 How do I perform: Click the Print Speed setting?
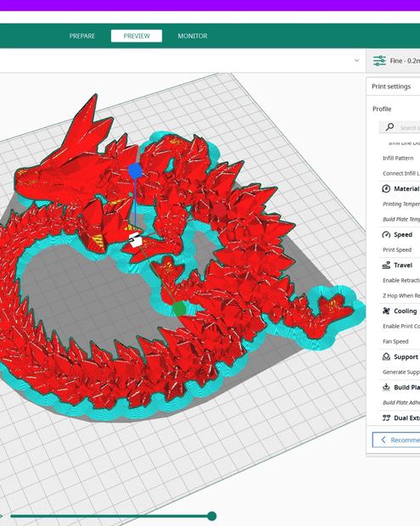tap(397, 250)
